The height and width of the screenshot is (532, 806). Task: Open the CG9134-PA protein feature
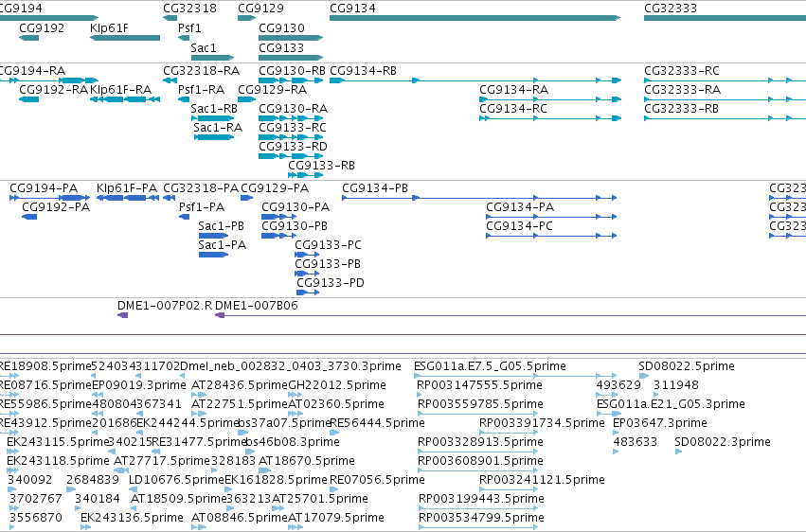coord(551,217)
